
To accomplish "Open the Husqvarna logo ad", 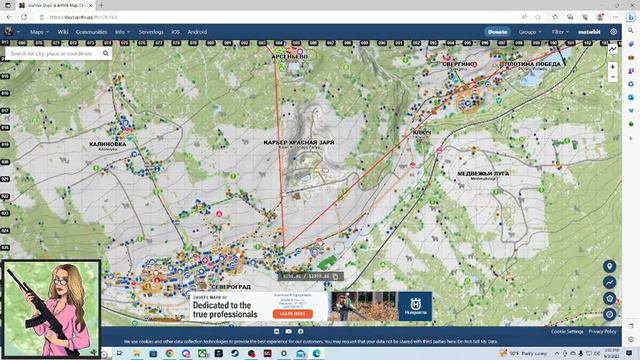I will (415, 306).
